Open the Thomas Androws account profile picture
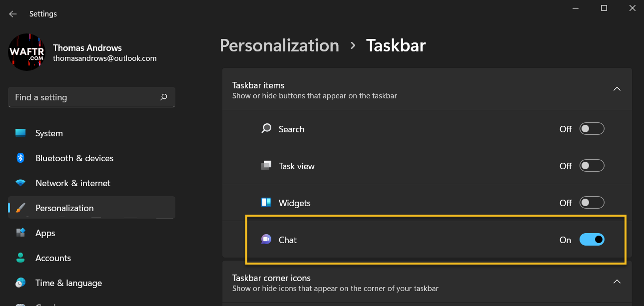644x306 pixels. click(27, 52)
